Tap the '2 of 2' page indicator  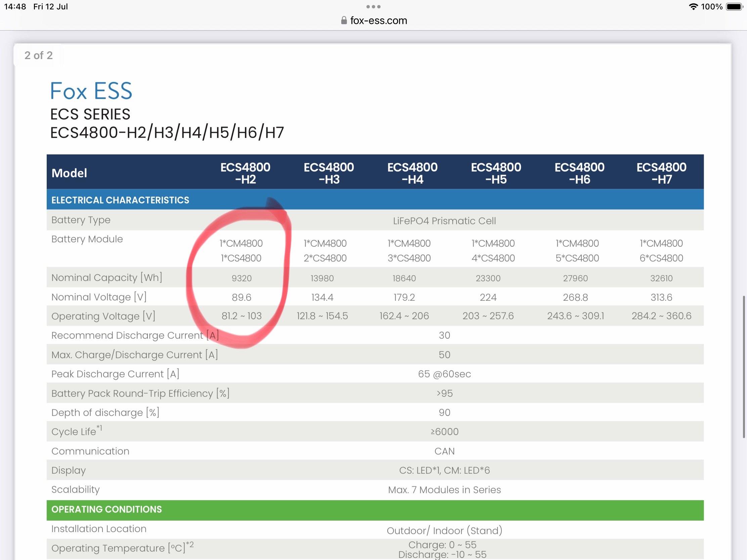click(x=39, y=55)
